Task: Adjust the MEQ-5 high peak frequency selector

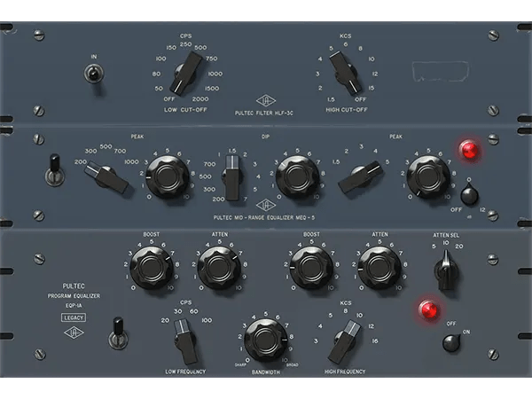Action: [361, 177]
